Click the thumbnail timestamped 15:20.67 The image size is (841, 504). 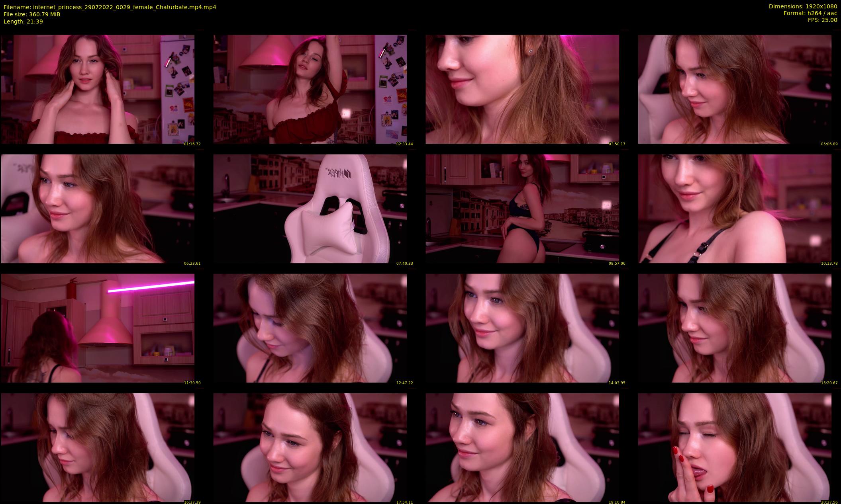735,328
